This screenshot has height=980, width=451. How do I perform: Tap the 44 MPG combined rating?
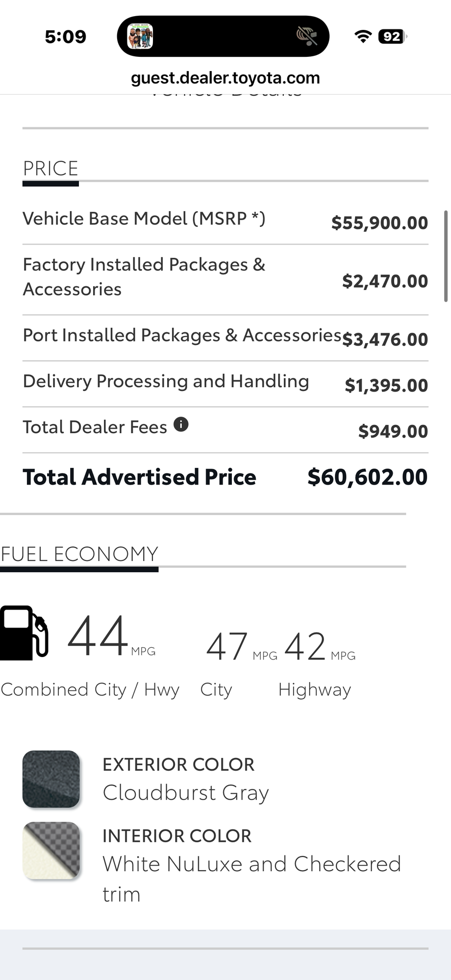111,636
